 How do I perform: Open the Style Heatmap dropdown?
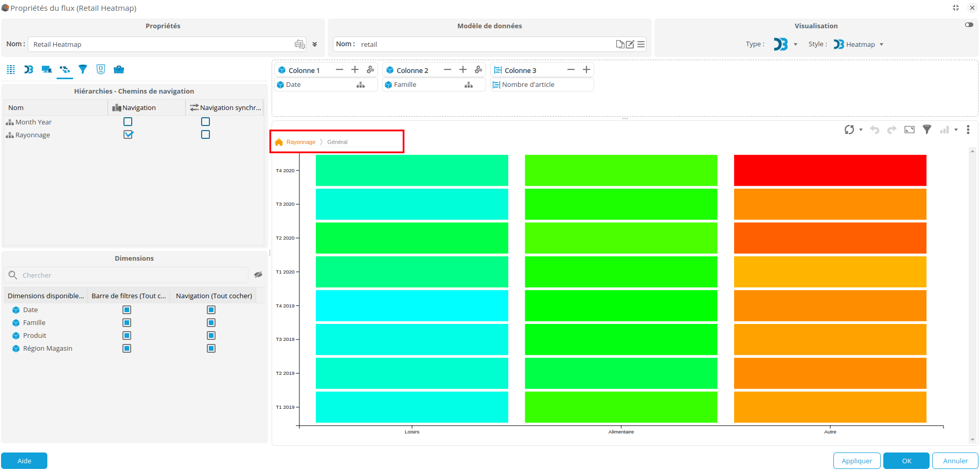tap(881, 45)
